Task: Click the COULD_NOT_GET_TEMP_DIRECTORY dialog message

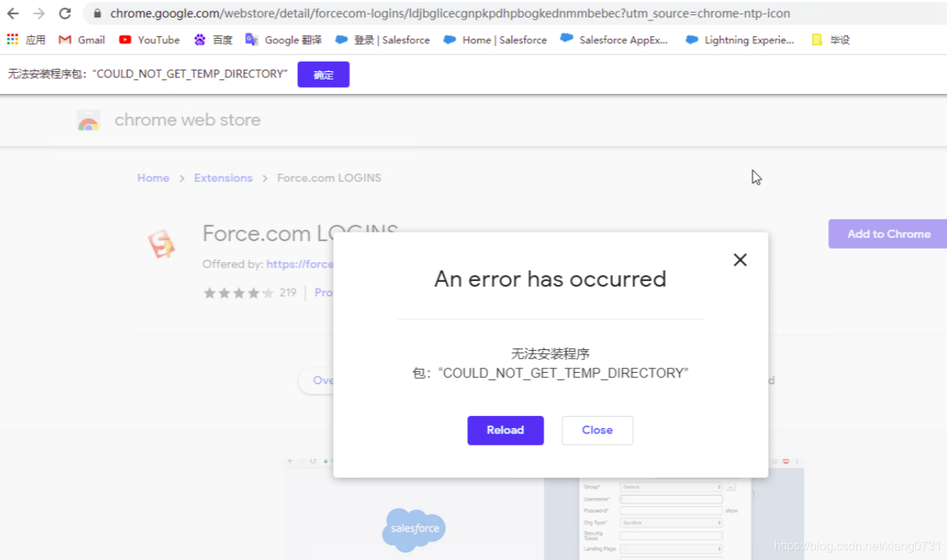Action: [x=550, y=364]
